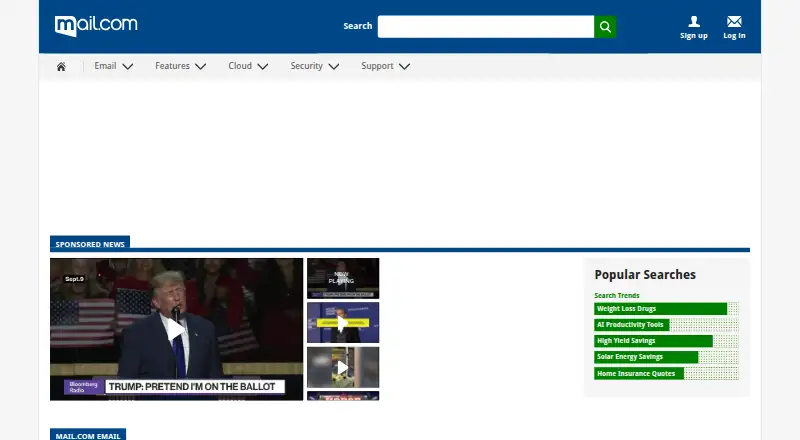The image size is (800, 440).
Task: Click the Trump: Pretend I'm on the Ballot caption
Action: (x=194, y=387)
